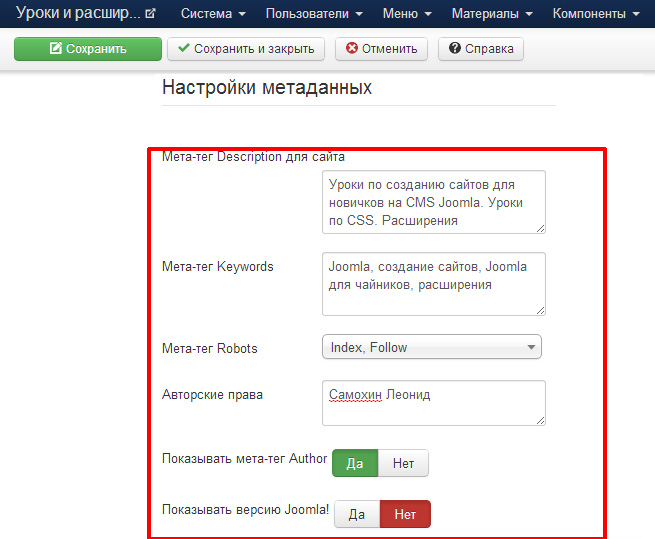Screen dimensions: 655x539
Task: Select Нет for show Joomla version
Action: click(x=405, y=514)
